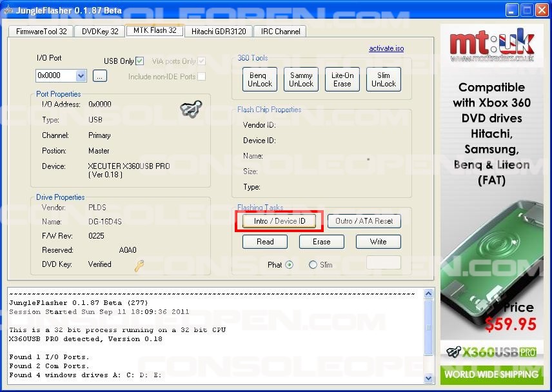The width and height of the screenshot is (552, 392).
Task: Click the ellipsis browse button by I/O Port
Action: pos(100,75)
